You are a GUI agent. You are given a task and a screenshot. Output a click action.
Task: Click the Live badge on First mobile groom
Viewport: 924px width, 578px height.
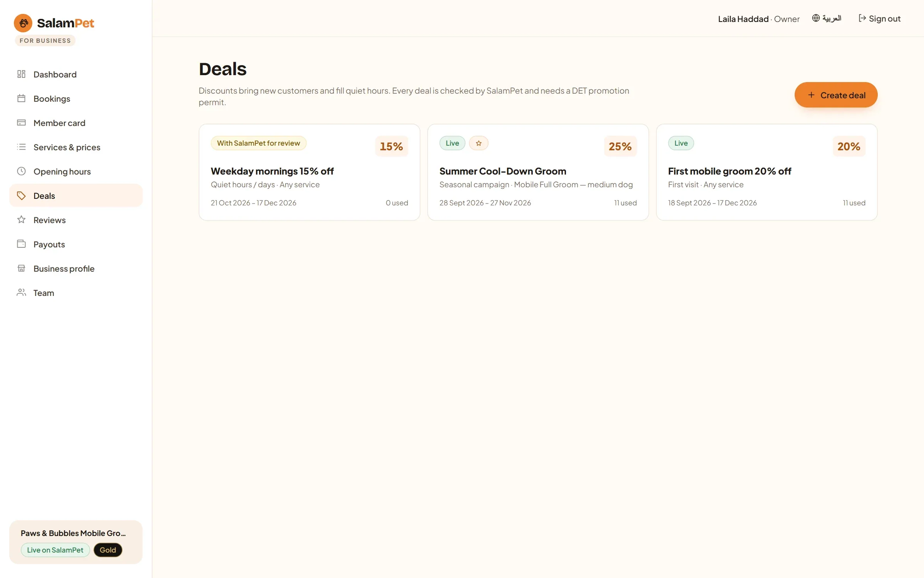pos(681,143)
